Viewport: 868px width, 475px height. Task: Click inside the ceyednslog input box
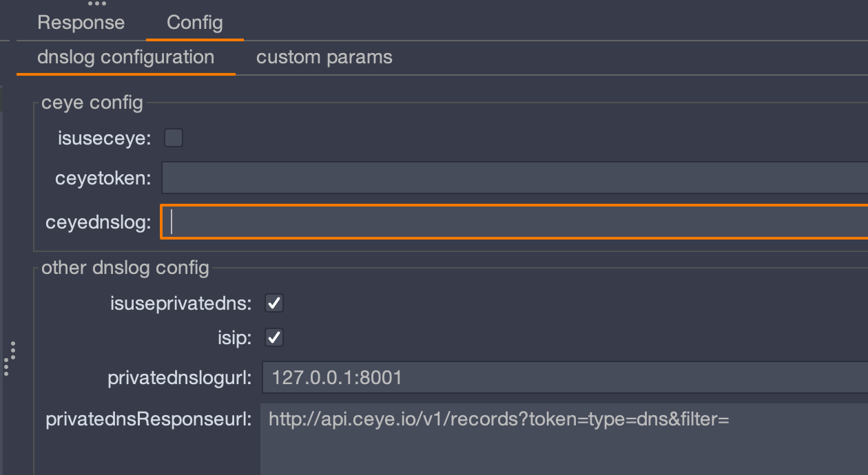point(515,222)
